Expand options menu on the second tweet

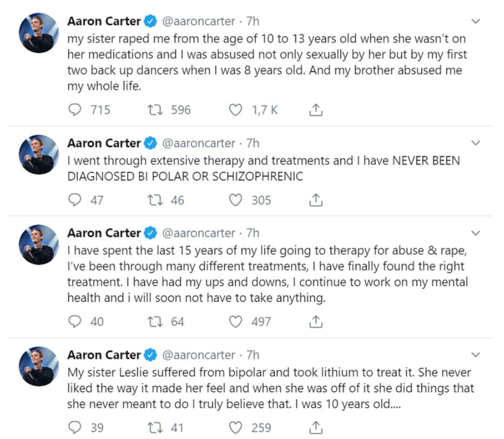[475, 141]
